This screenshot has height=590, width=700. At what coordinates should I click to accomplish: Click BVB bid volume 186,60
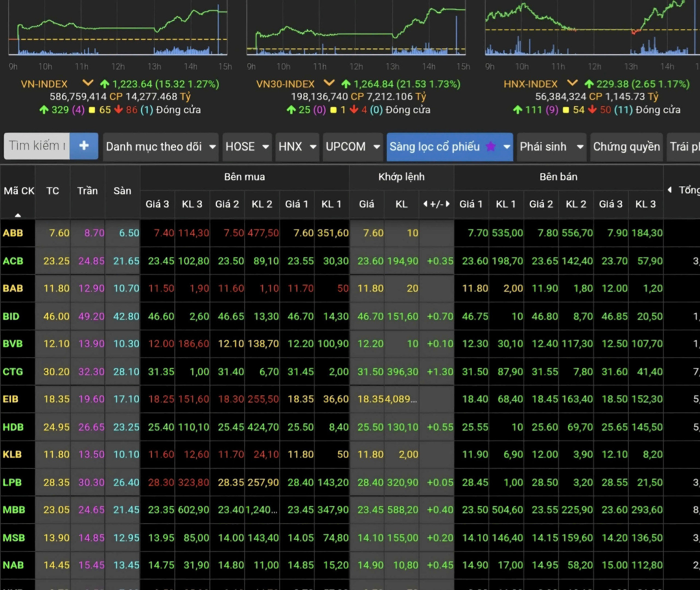click(194, 344)
